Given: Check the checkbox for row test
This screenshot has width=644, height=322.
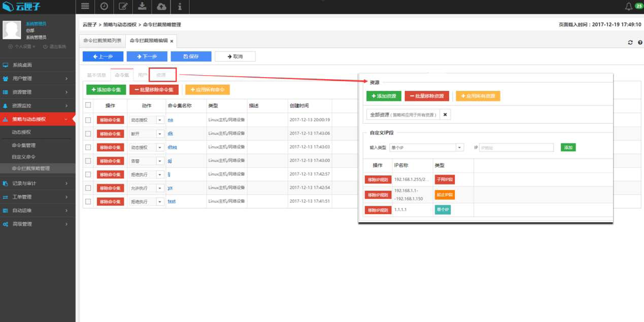Looking at the screenshot, I should point(88,201).
